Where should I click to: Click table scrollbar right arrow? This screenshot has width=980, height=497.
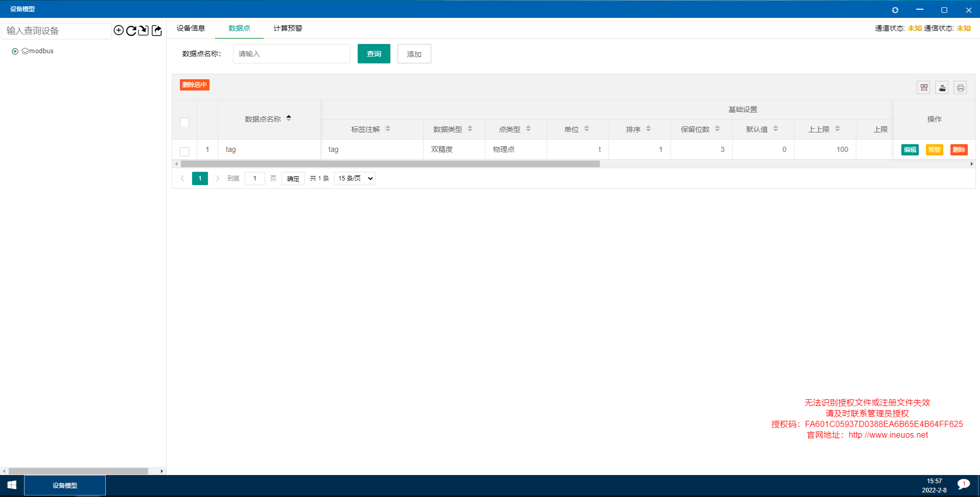pyautogui.click(x=971, y=164)
